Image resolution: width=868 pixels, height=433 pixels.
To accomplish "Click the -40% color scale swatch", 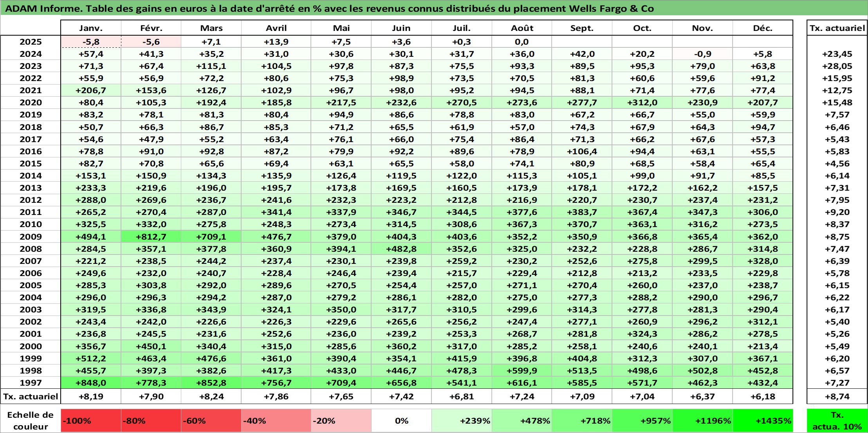I will click(276, 420).
